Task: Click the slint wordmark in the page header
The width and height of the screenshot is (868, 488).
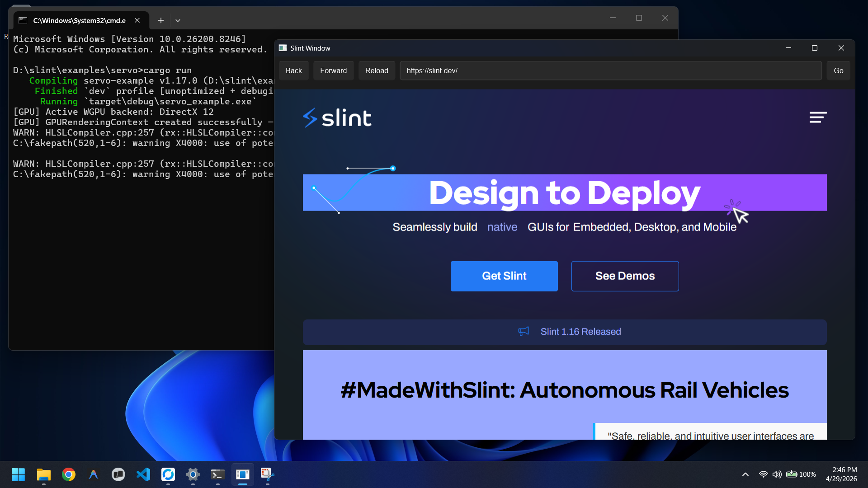Action: pyautogui.click(x=346, y=118)
